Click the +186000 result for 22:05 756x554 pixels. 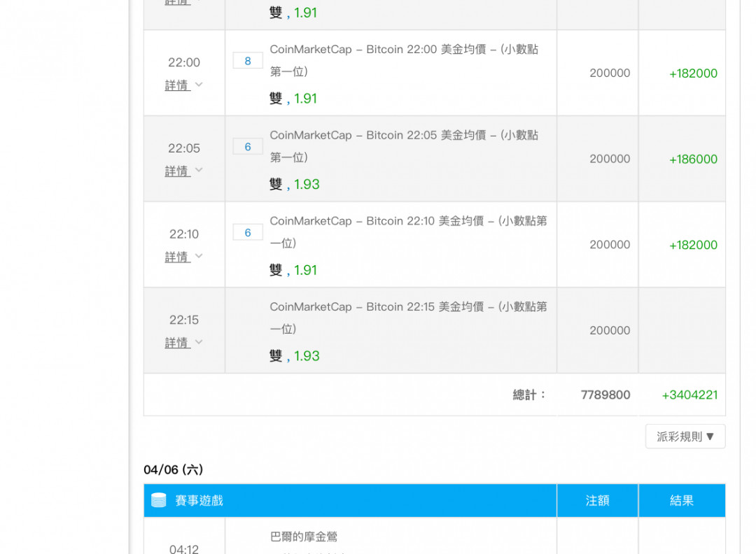693,159
